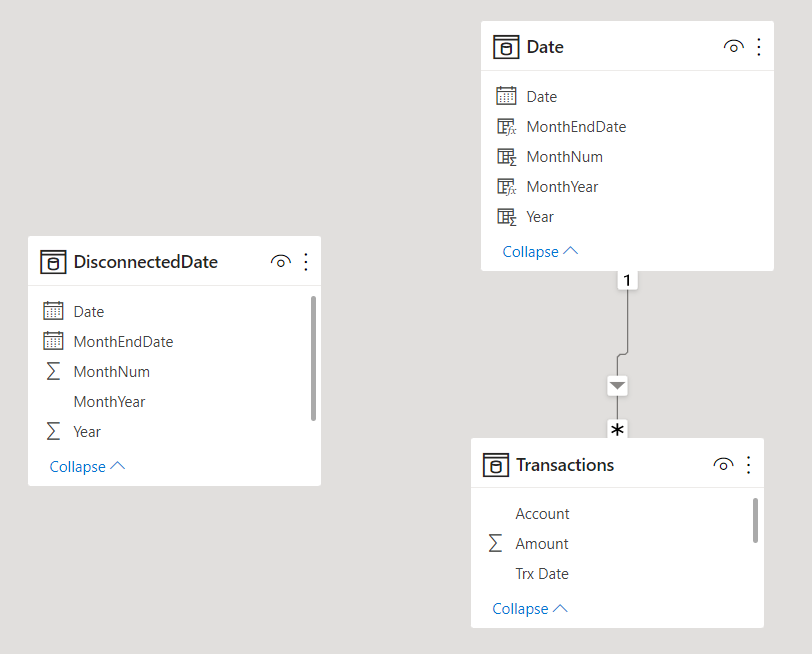Toggle visibility of the Date table
812x654 pixels.
coord(733,47)
